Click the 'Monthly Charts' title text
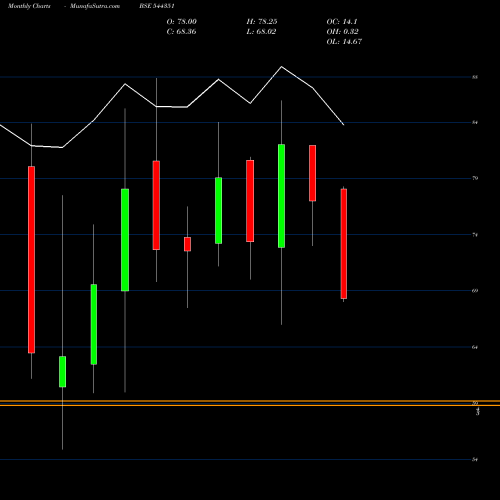500x500 pixels. (x=29, y=6)
